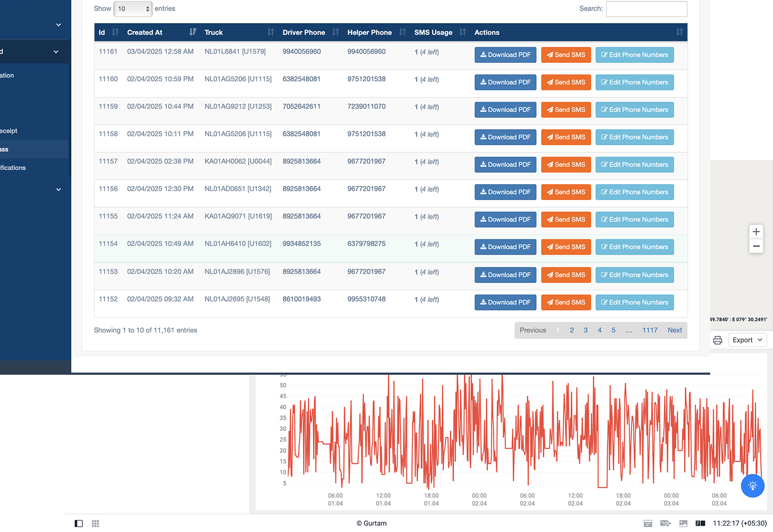Click the zoom in plus control on the map
The width and height of the screenshot is (773, 532).
pyautogui.click(x=756, y=231)
